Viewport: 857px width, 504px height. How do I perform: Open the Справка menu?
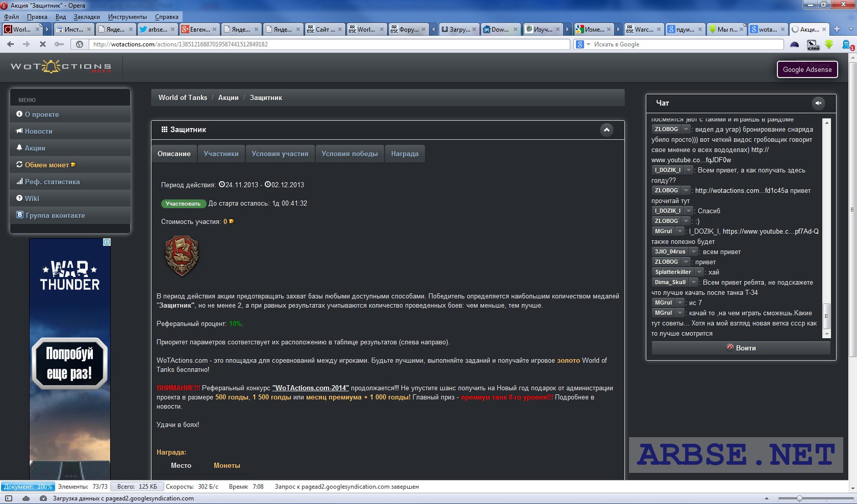pos(167,17)
